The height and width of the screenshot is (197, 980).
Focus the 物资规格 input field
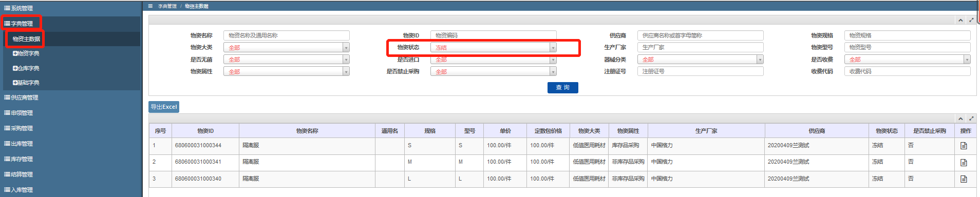pyautogui.click(x=907, y=35)
